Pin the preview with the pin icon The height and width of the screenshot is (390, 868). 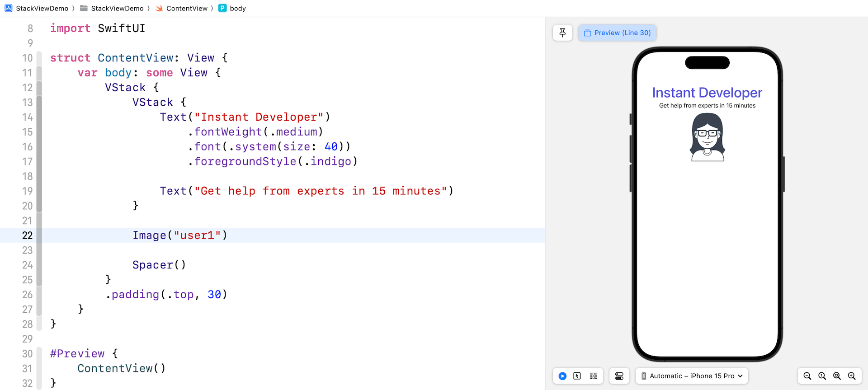pyautogui.click(x=562, y=33)
